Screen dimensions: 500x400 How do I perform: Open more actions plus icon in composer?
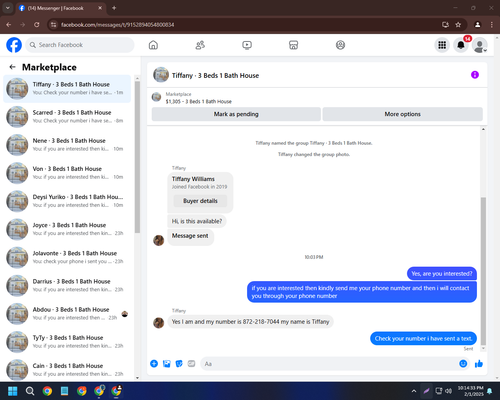pyautogui.click(x=154, y=364)
